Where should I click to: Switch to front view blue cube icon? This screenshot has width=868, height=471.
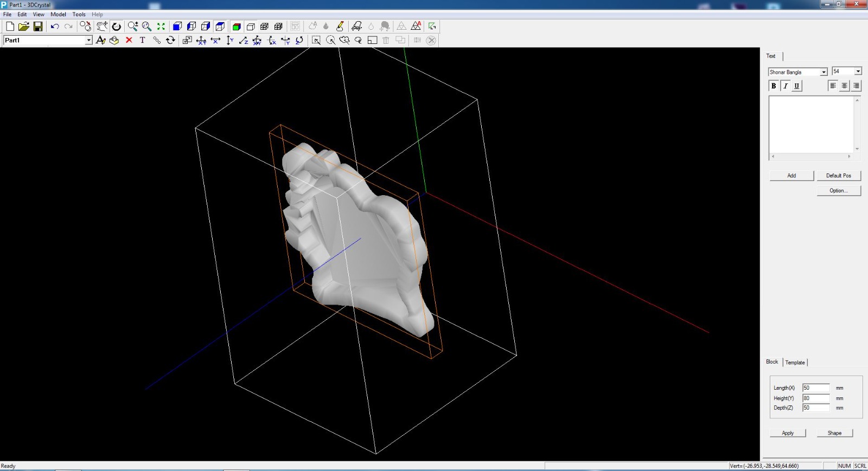tap(177, 26)
